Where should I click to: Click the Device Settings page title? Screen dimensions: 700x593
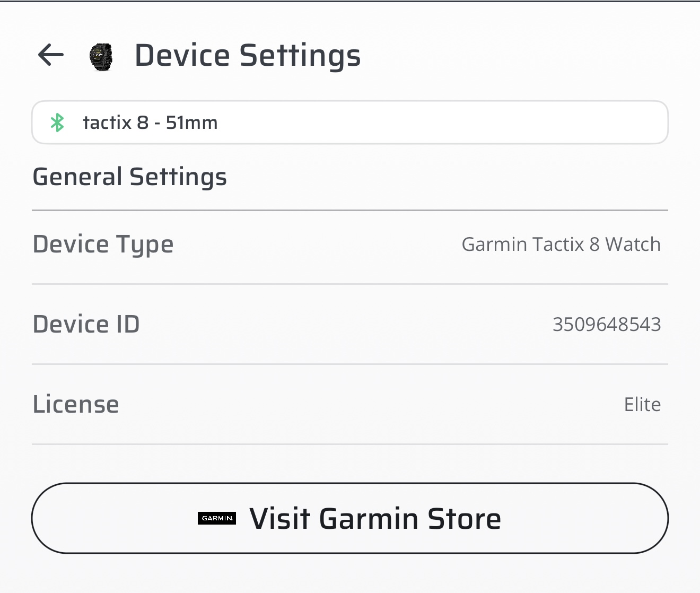[248, 56]
